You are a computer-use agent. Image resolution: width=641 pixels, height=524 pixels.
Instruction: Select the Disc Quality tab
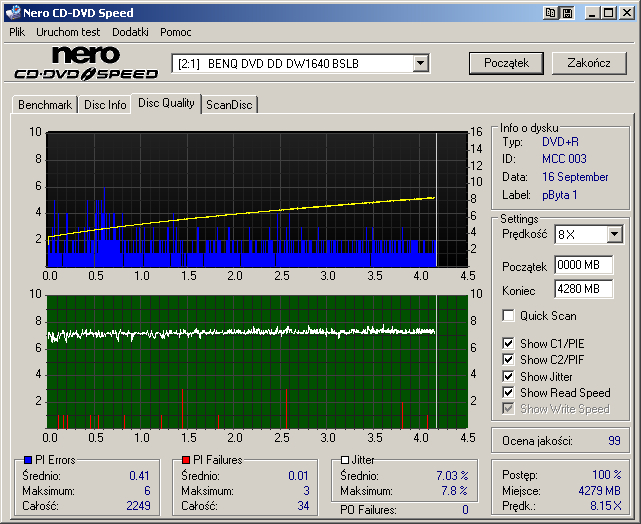point(166,103)
